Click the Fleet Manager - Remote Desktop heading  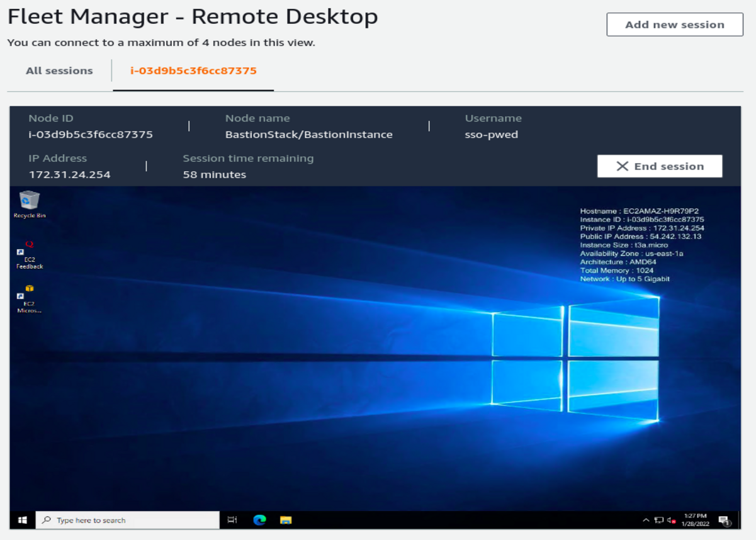[193, 17]
